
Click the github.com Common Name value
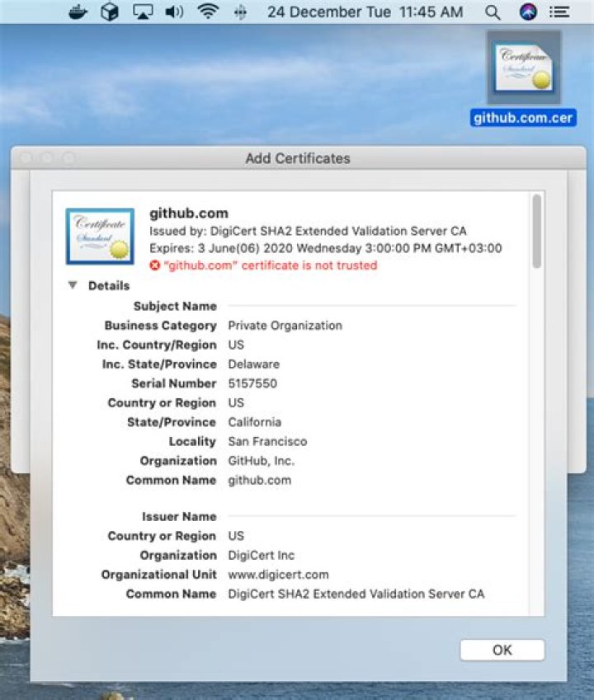tap(260, 481)
